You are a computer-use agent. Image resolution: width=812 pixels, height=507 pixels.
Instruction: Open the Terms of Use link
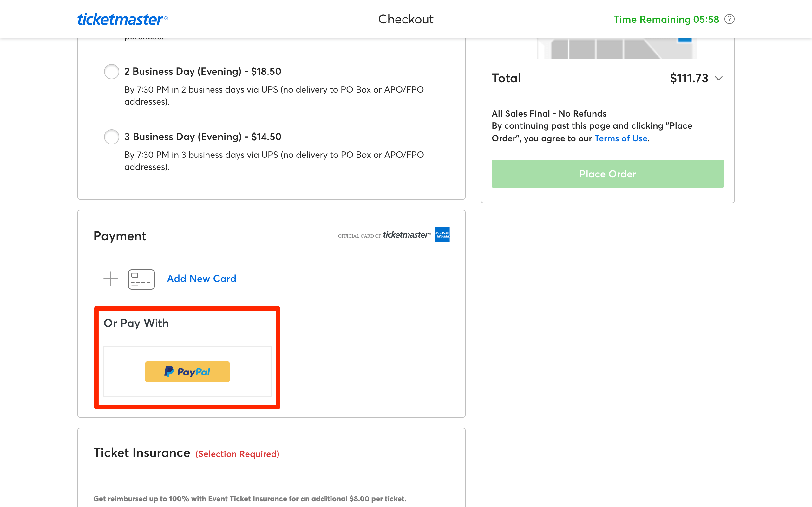pyautogui.click(x=620, y=138)
